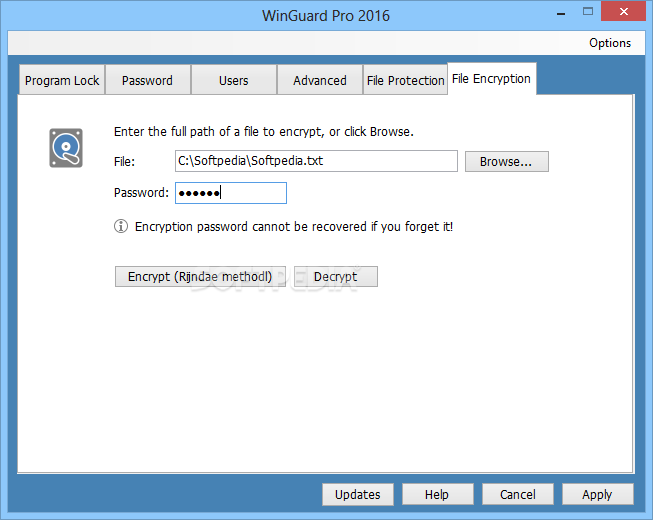Click the hard drive encryption icon
The width and height of the screenshot is (653, 520).
pos(66,148)
